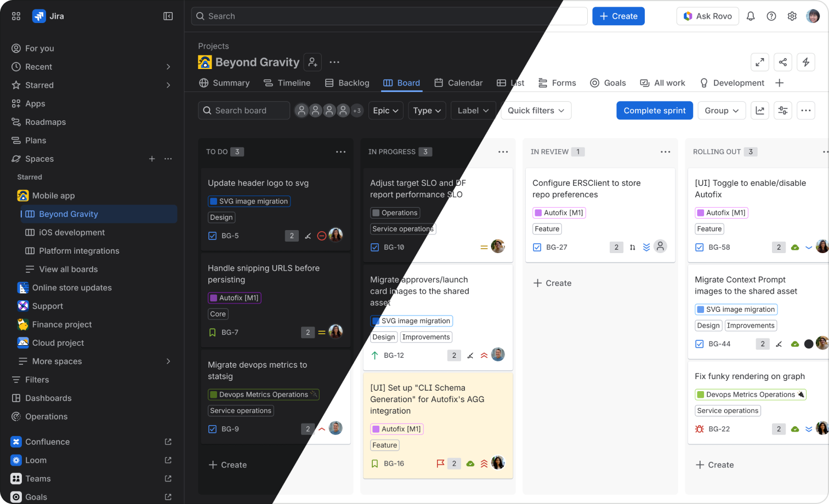Open the IN REVIEW column ellipsis menu
Screen dimensions: 829x504
[666, 152]
